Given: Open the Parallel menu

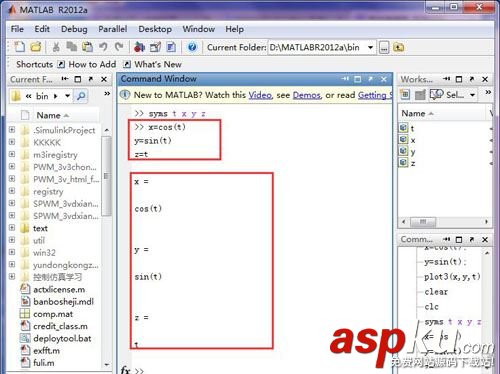Looking at the screenshot, I should 113,29.
